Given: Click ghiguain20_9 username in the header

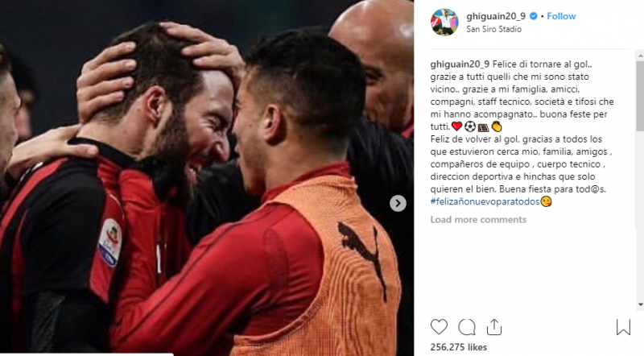Looking at the screenshot, I should pos(496,16).
